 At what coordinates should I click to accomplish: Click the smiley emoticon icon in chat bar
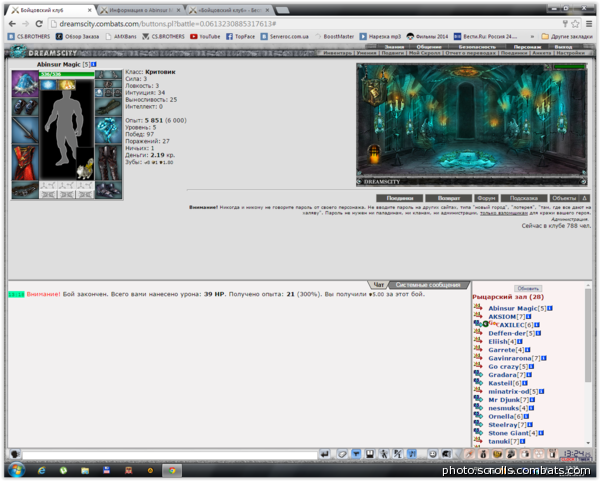[x=432, y=454]
